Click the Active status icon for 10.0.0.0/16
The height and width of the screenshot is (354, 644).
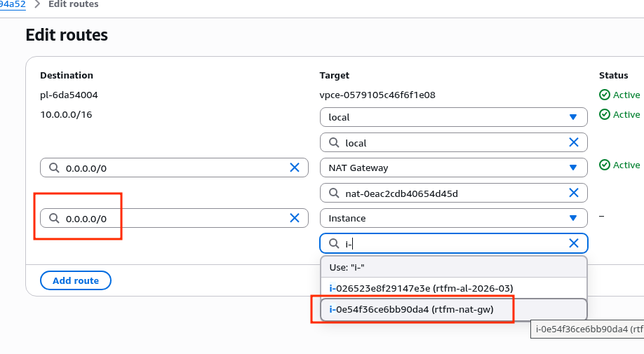(604, 114)
